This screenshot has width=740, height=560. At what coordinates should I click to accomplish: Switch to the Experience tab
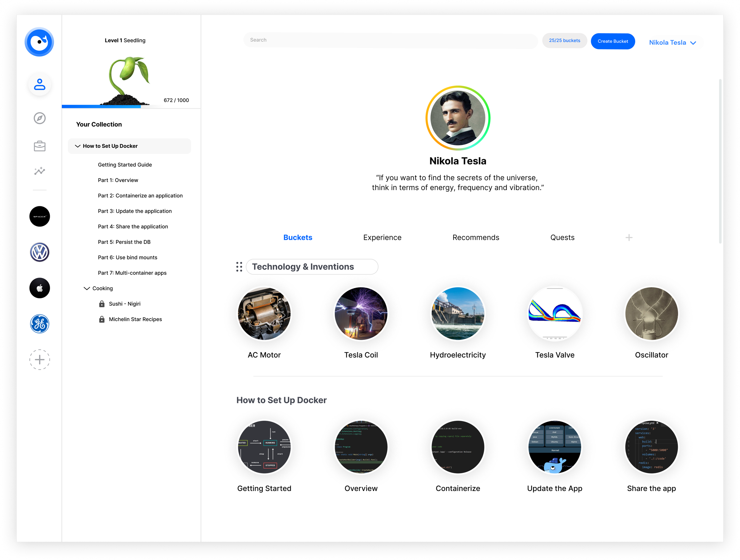click(382, 237)
